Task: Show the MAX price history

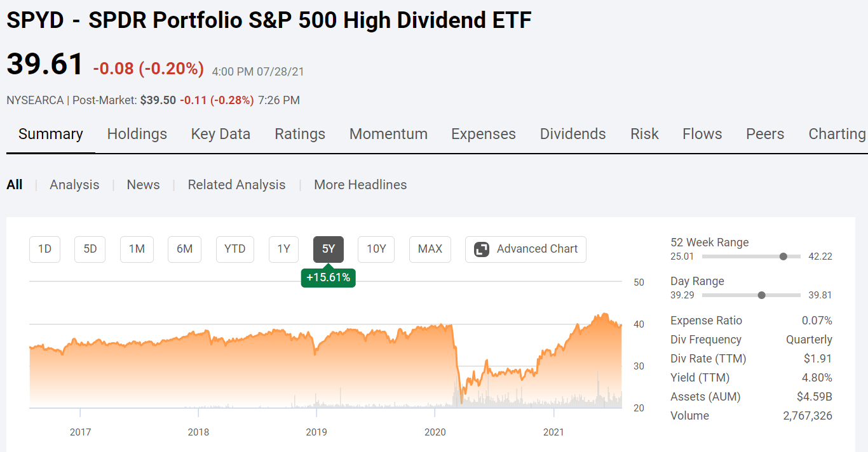Action: pos(430,249)
